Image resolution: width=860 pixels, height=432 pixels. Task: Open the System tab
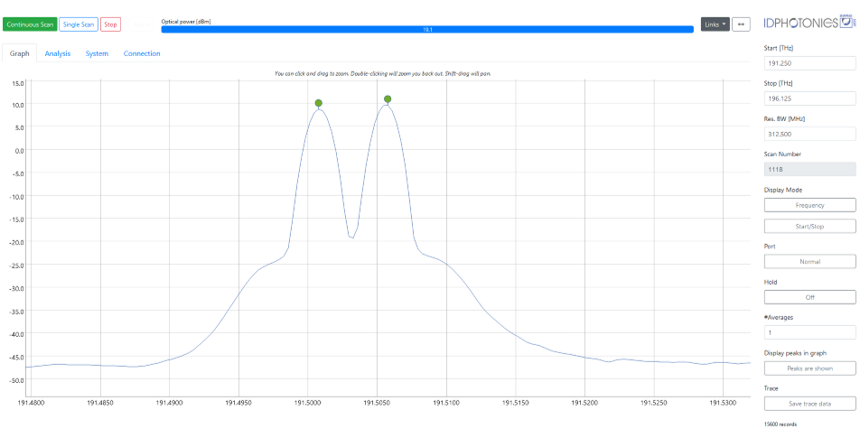click(97, 54)
